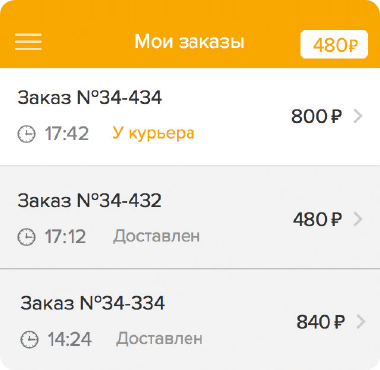Click the 'Доставлен' status of order 34-432
This screenshot has height=370, width=380.
pyautogui.click(x=157, y=236)
